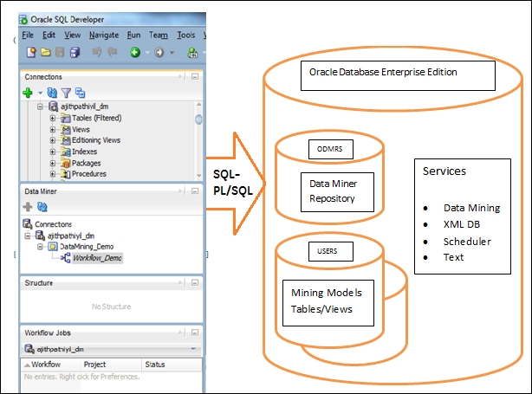Click the SQL Worksheet toolbar icon
This screenshot has width=532, height=394.
coord(192,53)
